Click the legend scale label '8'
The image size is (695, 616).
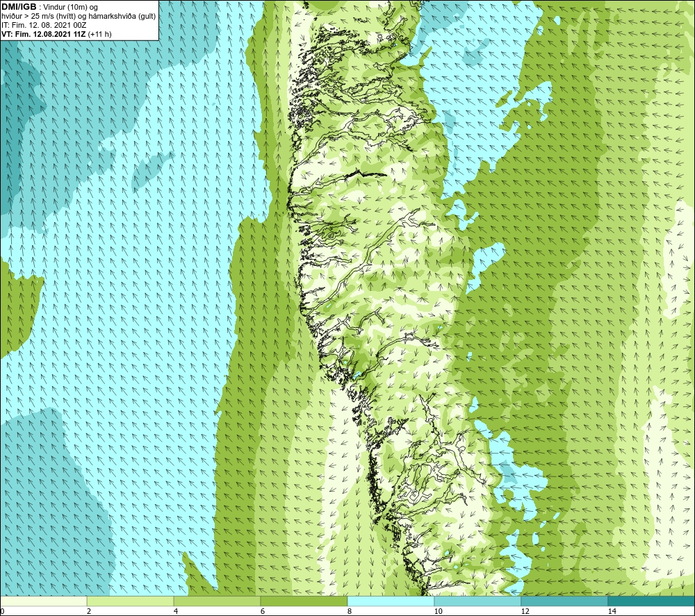coord(350,612)
